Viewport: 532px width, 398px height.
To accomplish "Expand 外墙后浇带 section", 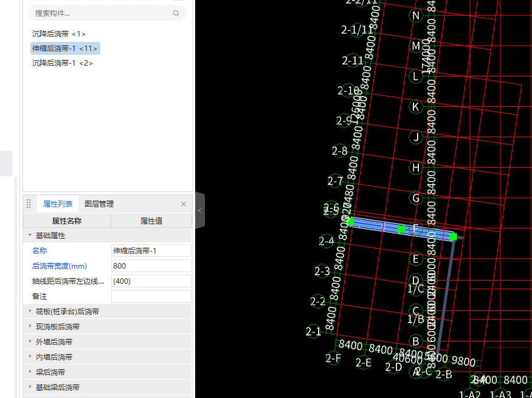I will point(30,341).
